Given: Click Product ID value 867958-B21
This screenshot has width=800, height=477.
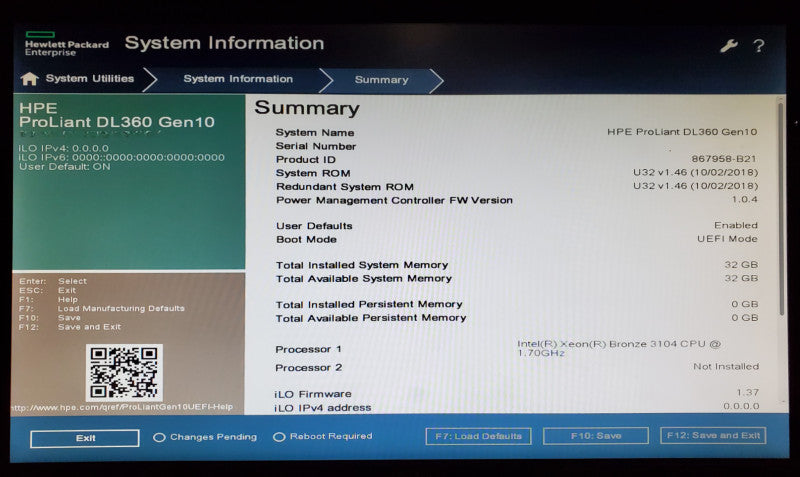Looking at the screenshot, I should [x=724, y=159].
